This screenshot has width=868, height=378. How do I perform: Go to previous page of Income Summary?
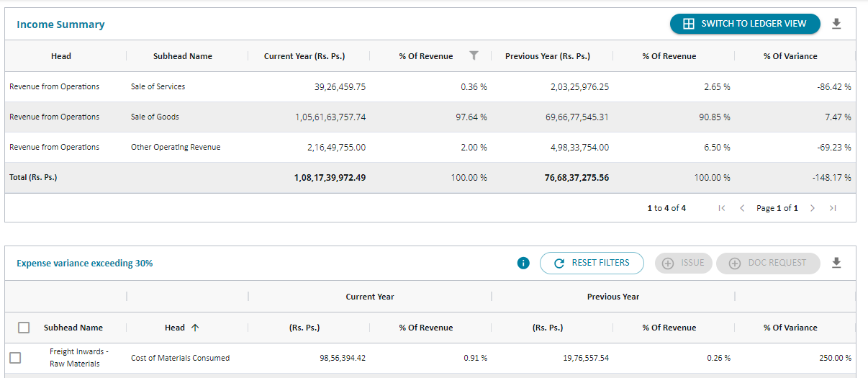[x=742, y=208]
